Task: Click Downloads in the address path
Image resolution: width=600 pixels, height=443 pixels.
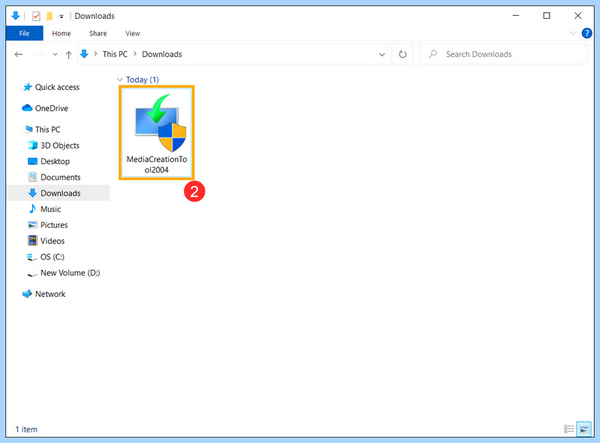Action: pos(162,54)
